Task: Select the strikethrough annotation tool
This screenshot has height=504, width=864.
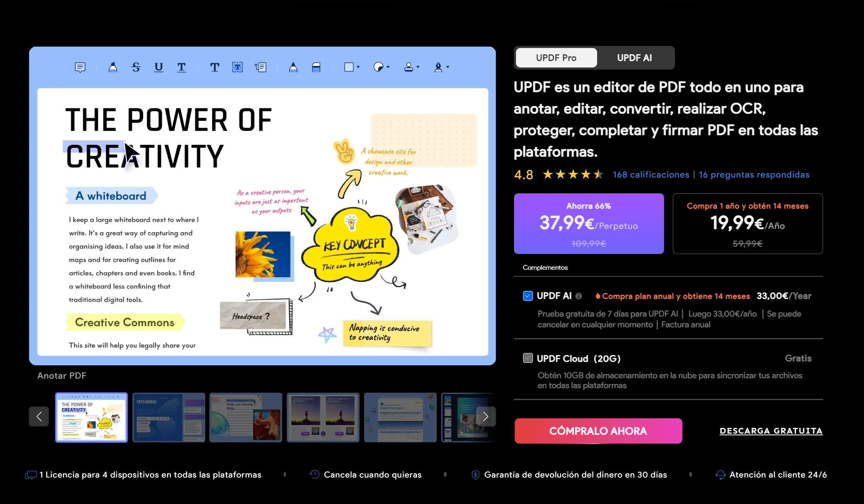Action: point(136,67)
